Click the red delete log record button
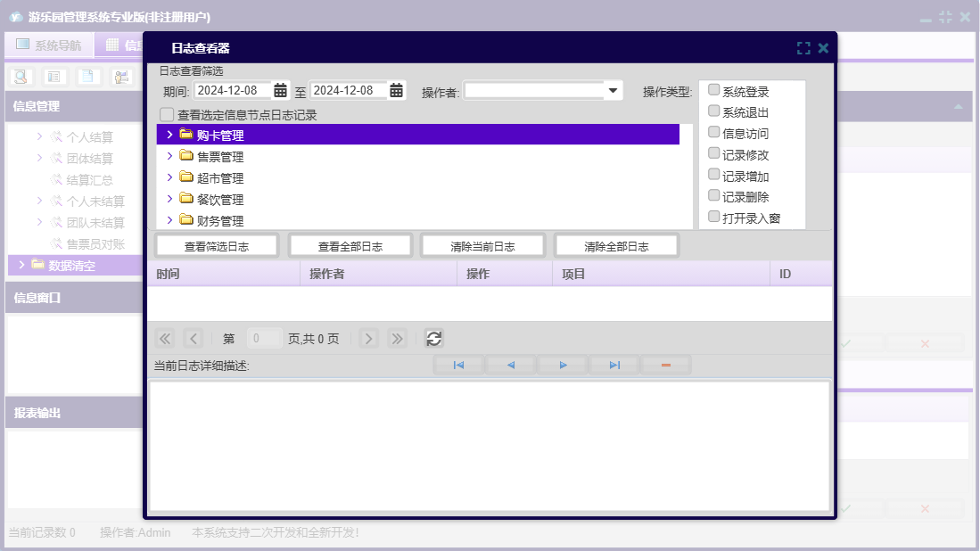Viewport: 980px width, 551px height. click(665, 365)
